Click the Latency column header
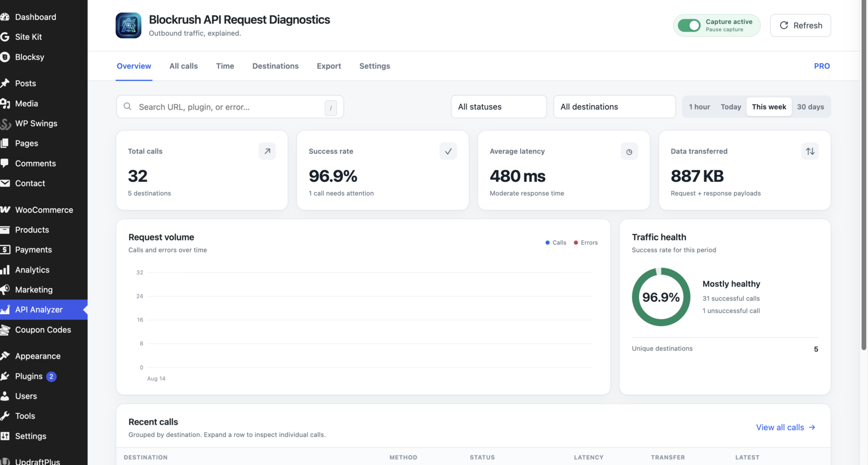The width and height of the screenshot is (868, 465). point(589,457)
